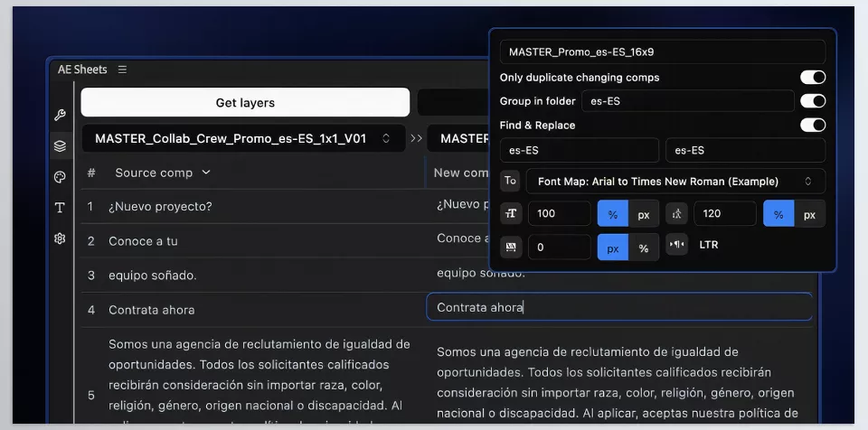Click the font size 100 field

click(560, 213)
